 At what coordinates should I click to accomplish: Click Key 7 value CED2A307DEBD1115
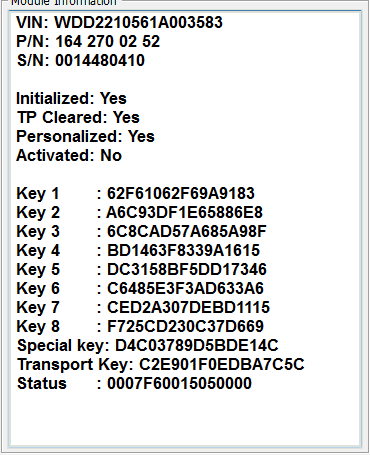(x=188, y=308)
